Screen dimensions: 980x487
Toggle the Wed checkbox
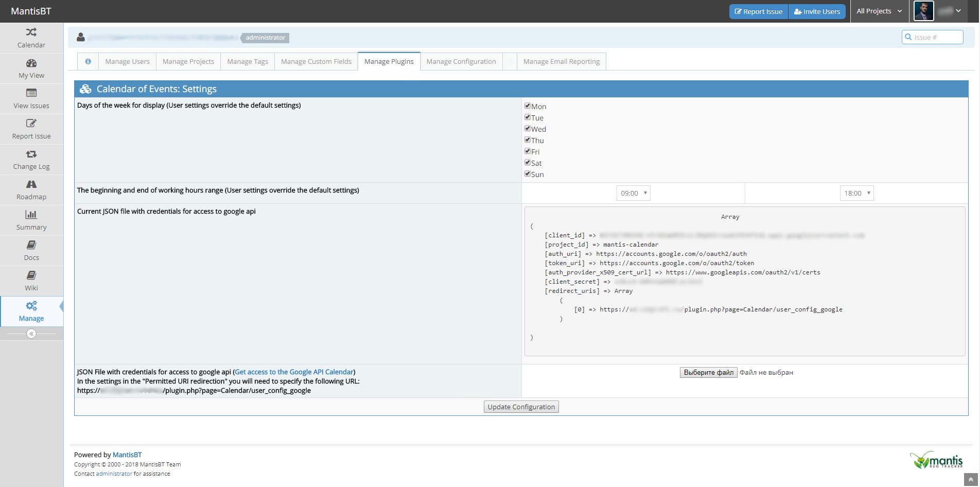point(528,128)
